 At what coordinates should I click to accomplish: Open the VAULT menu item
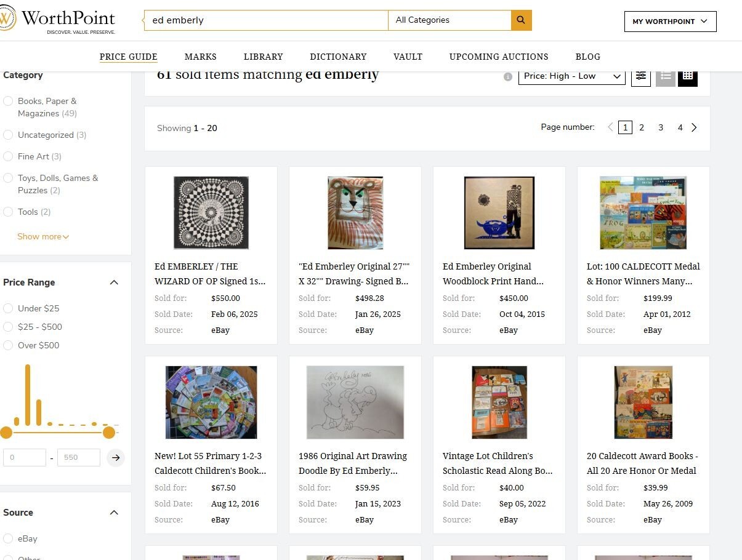[408, 57]
